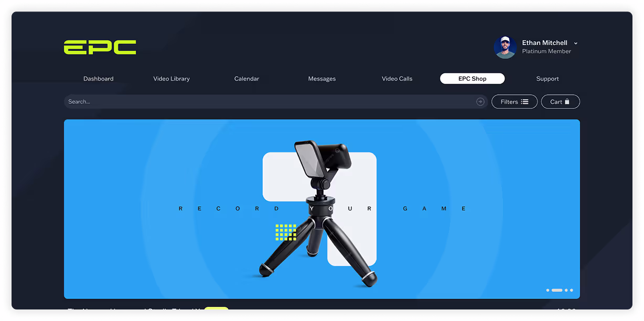Select the highlighted EPC Shop tab
The width and height of the screenshot is (644, 321).
[x=472, y=78]
